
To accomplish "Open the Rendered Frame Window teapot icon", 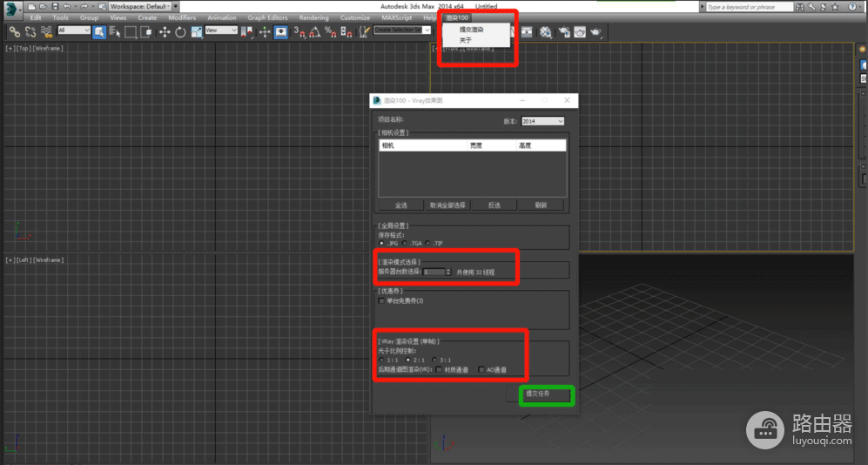I will coord(580,32).
